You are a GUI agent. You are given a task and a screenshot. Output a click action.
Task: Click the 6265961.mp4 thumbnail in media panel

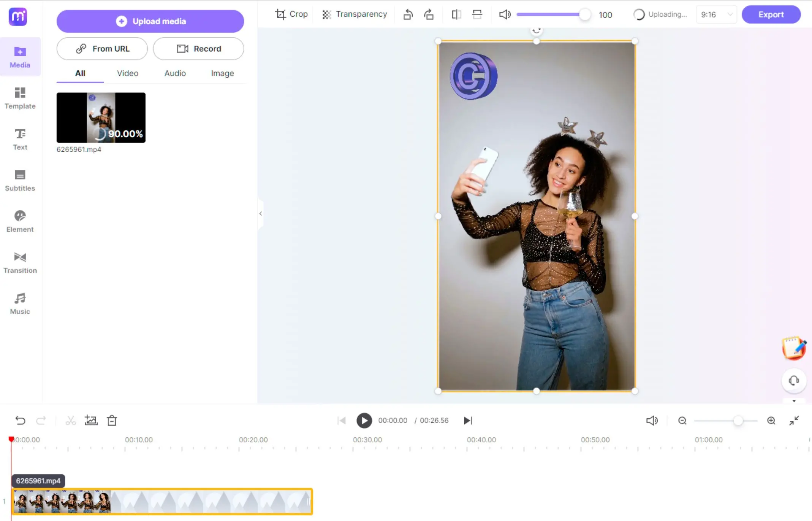click(101, 117)
